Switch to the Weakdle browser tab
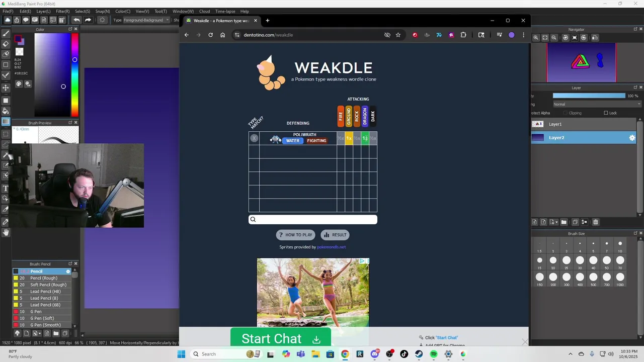644x362 pixels. (219, 21)
